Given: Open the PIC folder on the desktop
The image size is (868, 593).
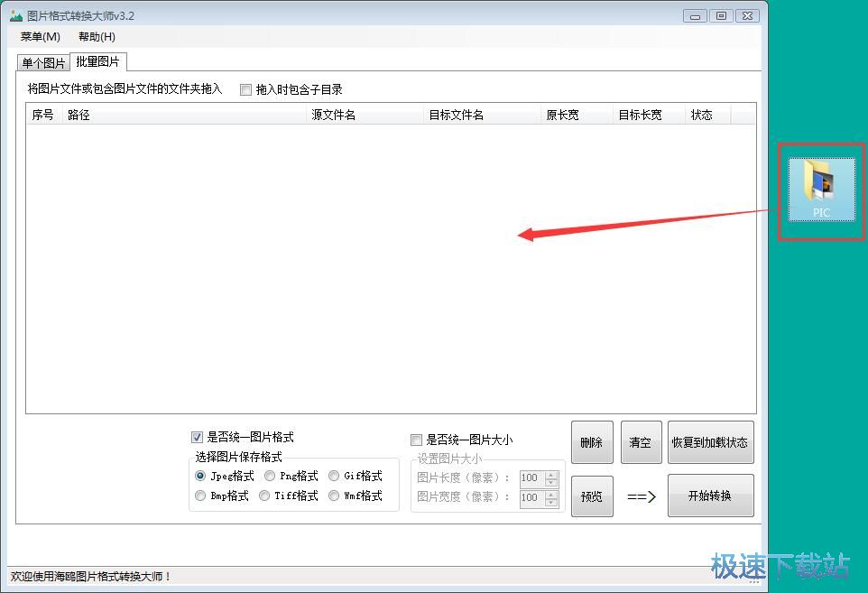Looking at the screenshot, I should (819, 185).
